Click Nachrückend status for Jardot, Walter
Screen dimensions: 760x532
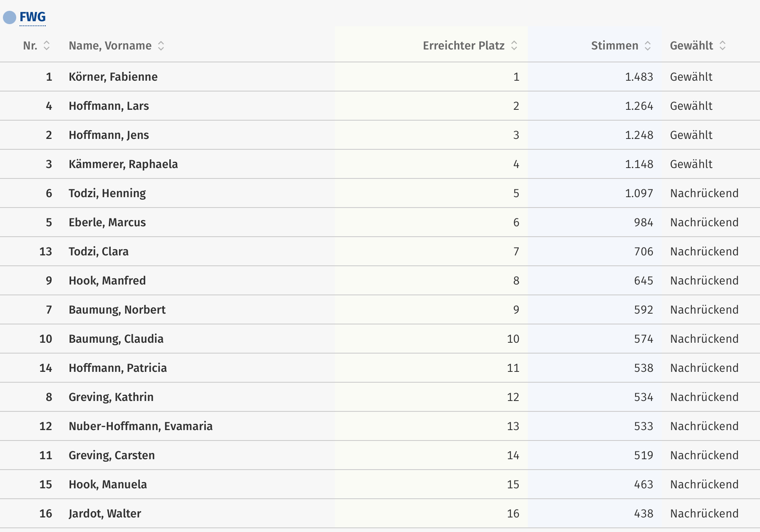pyautogui.click(x=704, y=514)
